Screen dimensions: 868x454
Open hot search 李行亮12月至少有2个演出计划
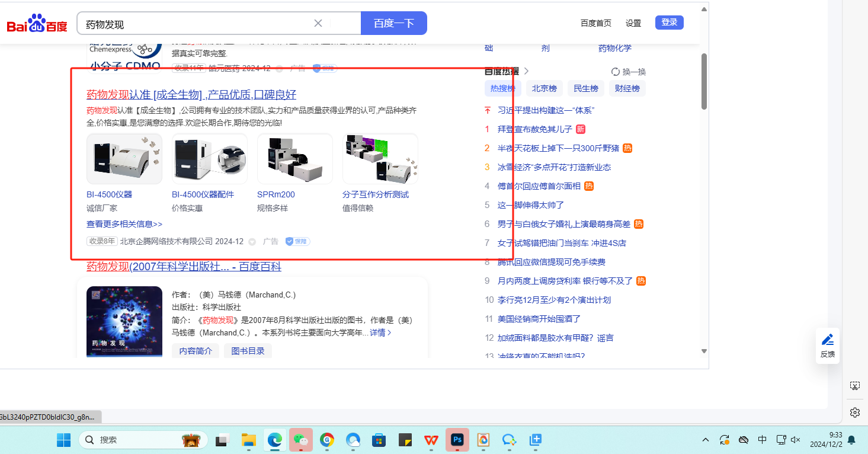click(x=555, y=300)
